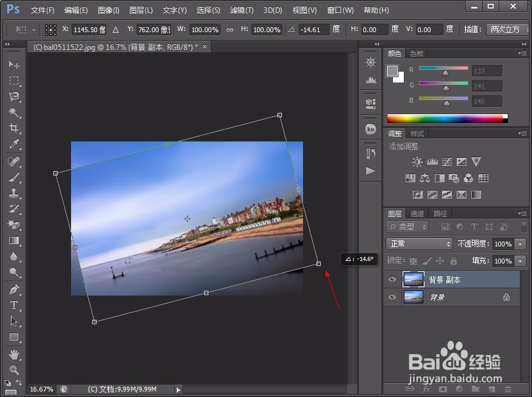Viewport: 532px width, 397px height.
Task: Select the Blur tool
Action: 14,256
